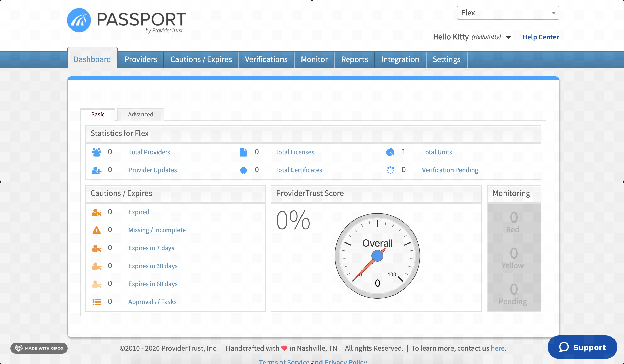
Task: Click the Total Units pie chart icon
Action: pos(390,152)
